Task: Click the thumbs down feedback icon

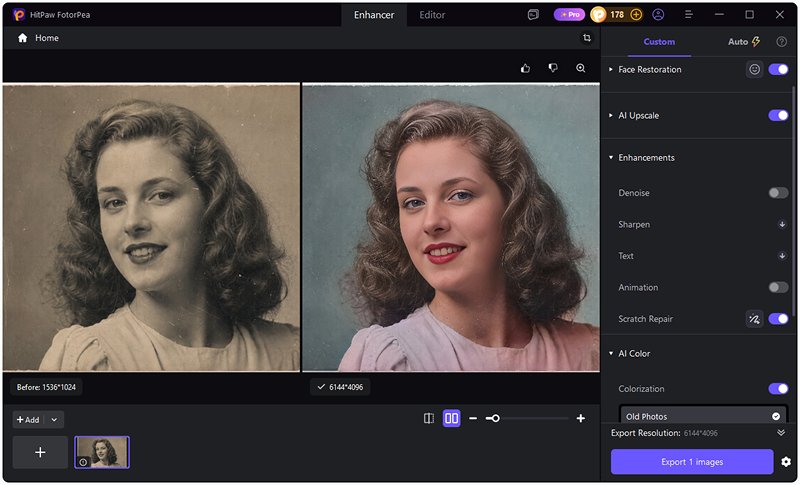Action: 553,68
